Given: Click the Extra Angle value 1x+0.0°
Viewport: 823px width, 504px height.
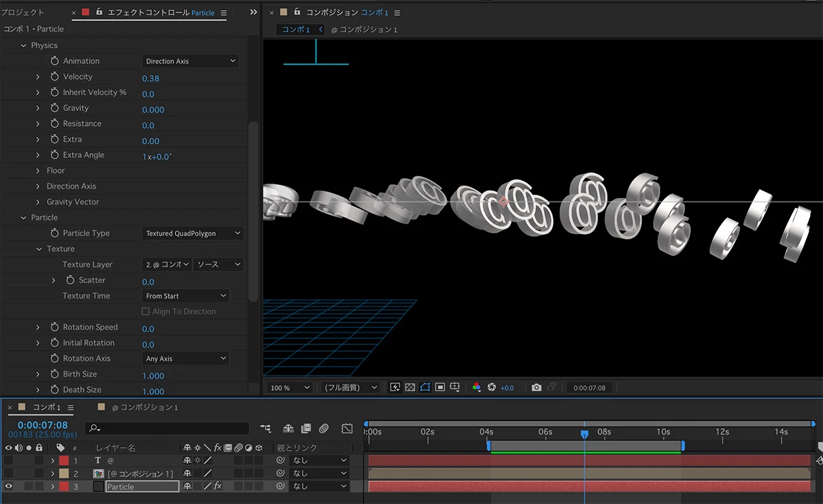Looking at the screenshot, I should tap(157, 156).
